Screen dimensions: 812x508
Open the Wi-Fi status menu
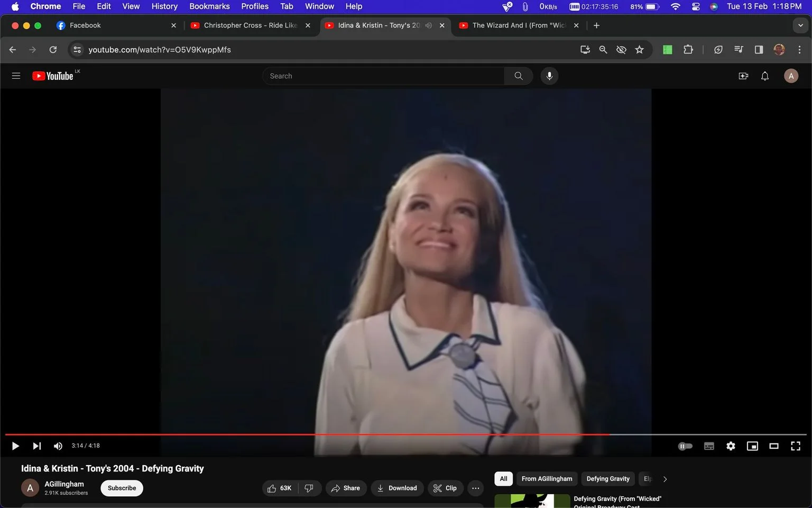tap(675, 6)
